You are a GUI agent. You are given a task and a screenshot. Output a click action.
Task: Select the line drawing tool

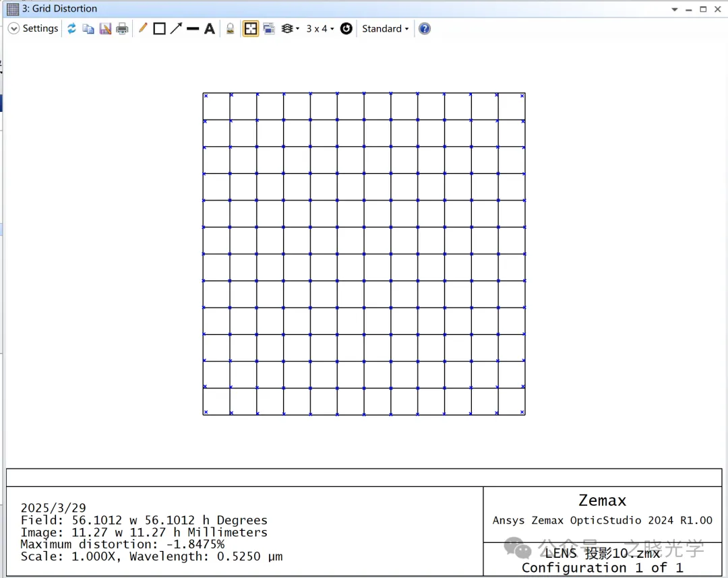point(193,28)
